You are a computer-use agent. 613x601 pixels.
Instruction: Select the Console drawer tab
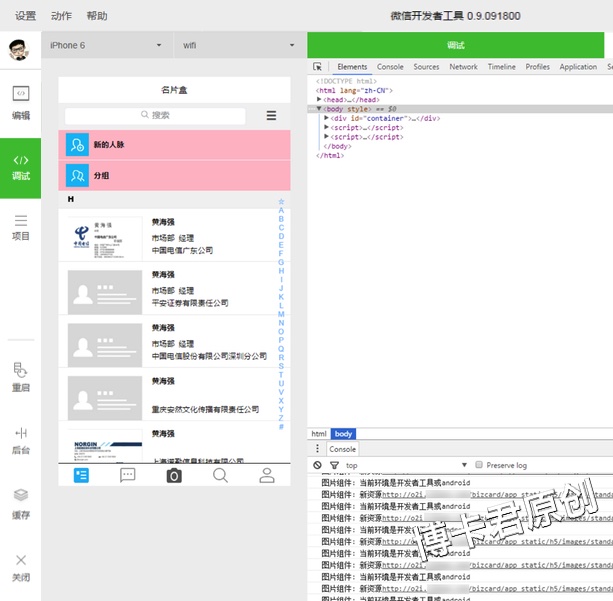342,449
